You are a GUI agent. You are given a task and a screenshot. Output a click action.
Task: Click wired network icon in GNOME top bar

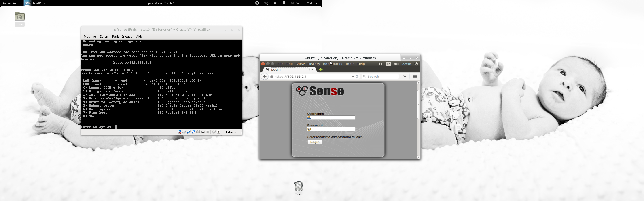coord(284,3)
